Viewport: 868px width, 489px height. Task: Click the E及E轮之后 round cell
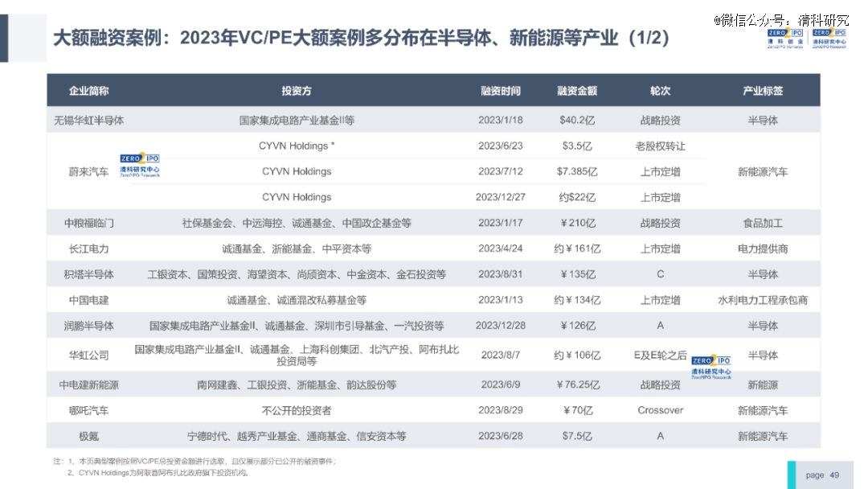660,355
